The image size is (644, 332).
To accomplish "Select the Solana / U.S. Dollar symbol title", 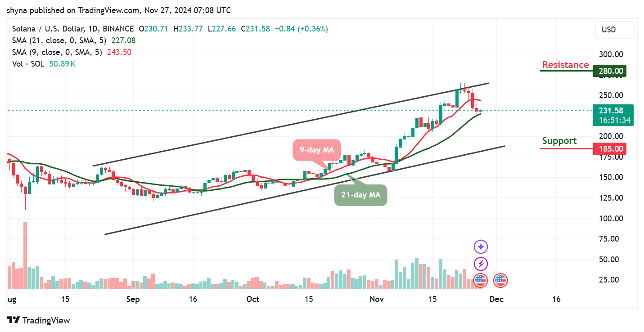I will coord(73,29).
